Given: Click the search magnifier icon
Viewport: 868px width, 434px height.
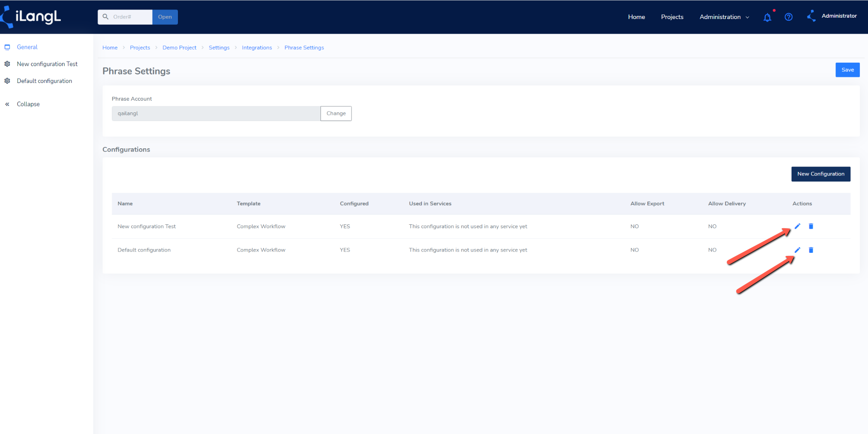Looking at the screenshot, I should (x=105, y=17).
